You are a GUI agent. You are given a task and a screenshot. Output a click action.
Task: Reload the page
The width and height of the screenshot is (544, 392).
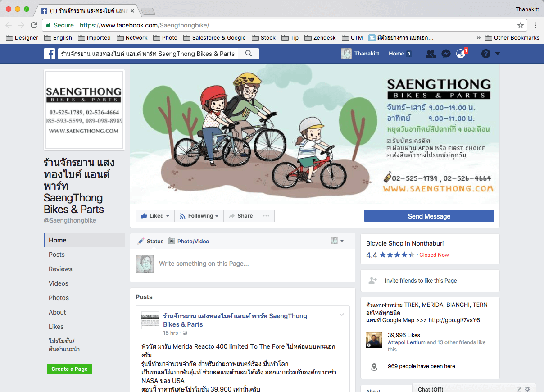[x=34, y=25]
